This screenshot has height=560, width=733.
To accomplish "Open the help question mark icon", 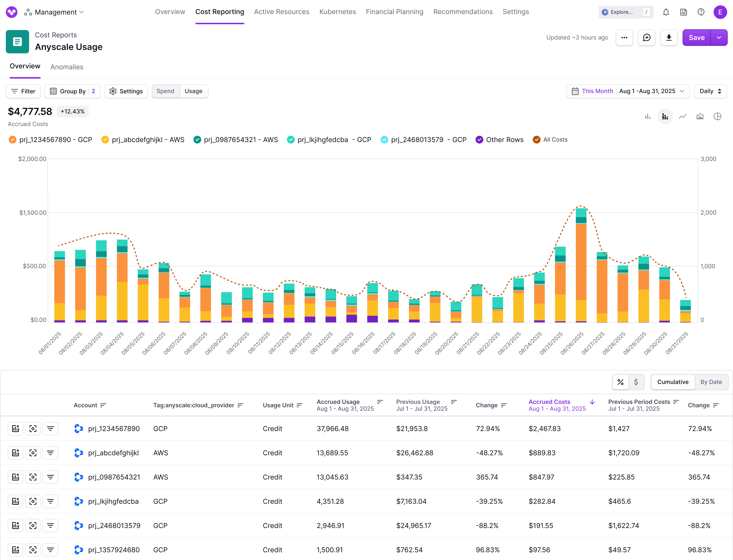I will [701, 12].
